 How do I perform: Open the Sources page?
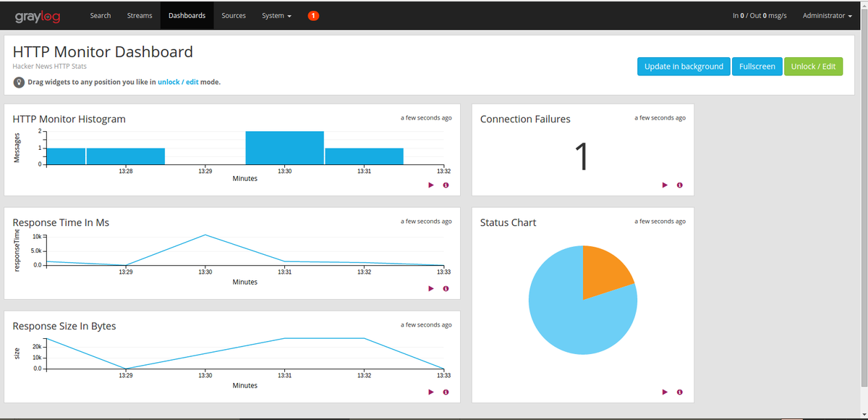234,15
